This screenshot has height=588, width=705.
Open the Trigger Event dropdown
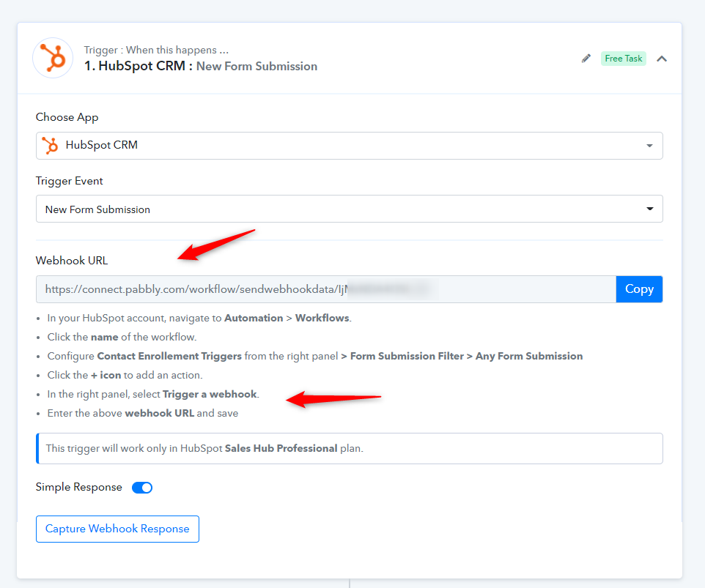(x=350, y=209)
